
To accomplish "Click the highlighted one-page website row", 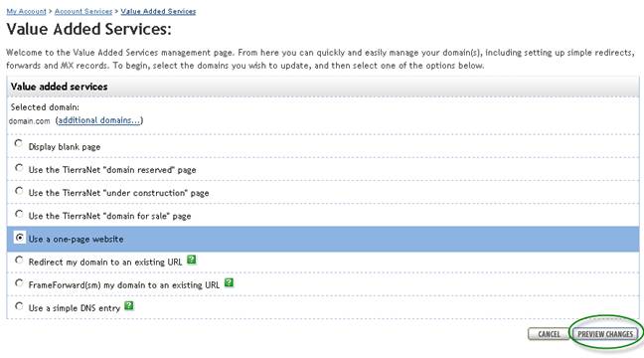I will point(323,239).
